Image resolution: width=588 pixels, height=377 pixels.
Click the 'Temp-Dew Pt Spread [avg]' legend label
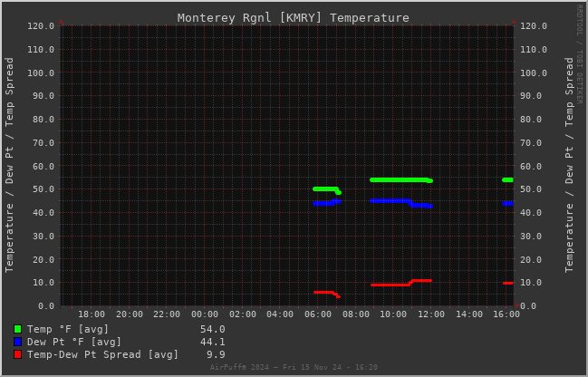102,354
